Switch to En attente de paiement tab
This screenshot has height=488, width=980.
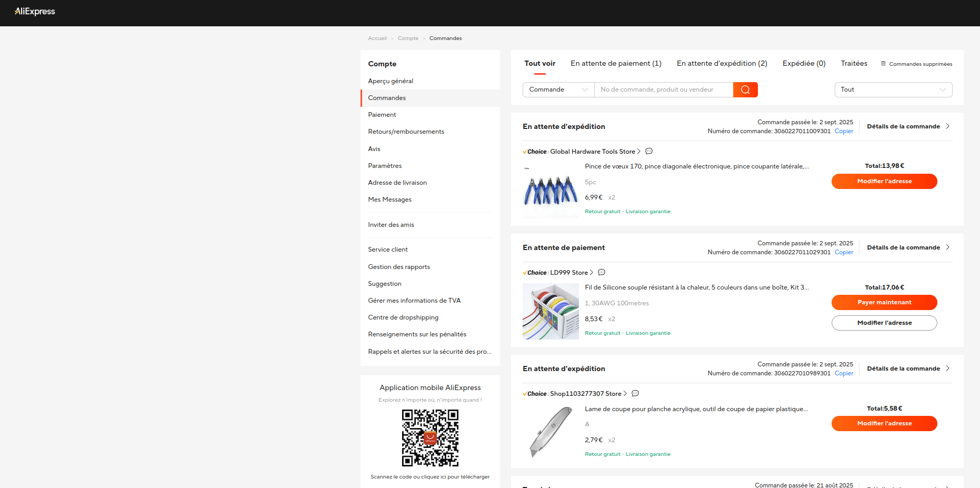pos(616,63)
